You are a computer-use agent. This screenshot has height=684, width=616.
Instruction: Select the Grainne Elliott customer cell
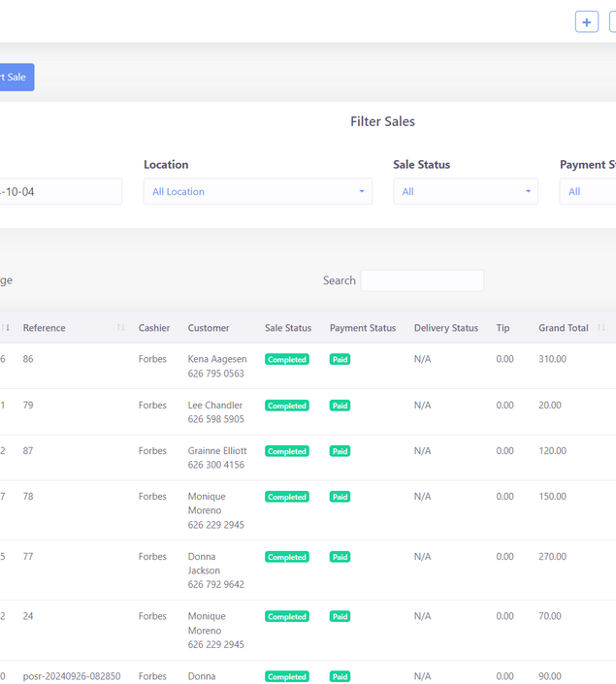pyautogui.click(x=217, y=457)
